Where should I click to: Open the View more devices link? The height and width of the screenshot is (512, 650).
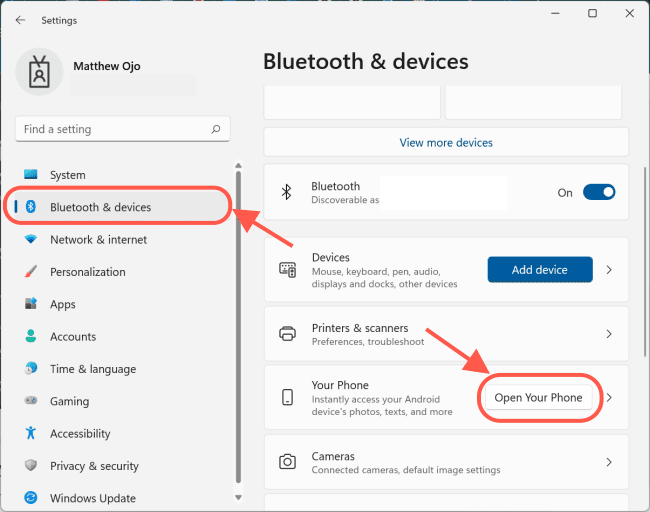point(446,142)
